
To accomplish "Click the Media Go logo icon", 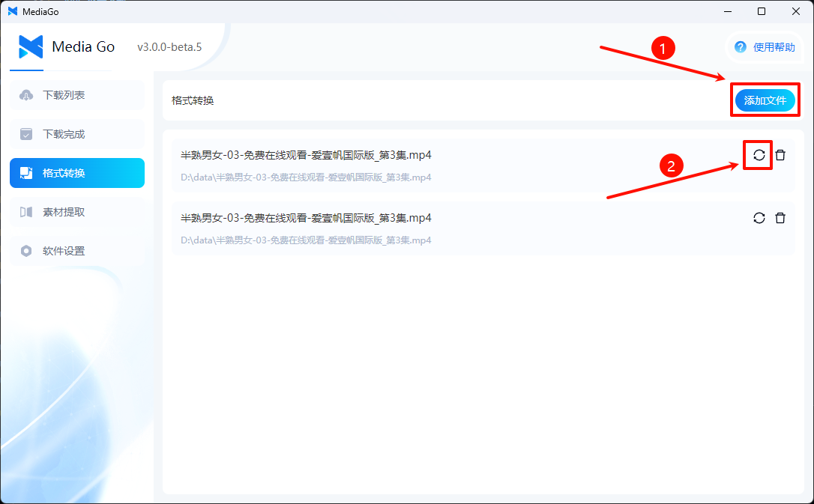I will tap(31, 46).
